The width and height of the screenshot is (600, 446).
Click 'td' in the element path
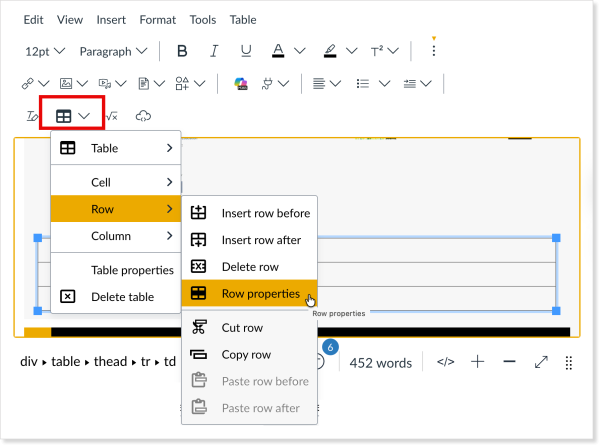[170, 361]
